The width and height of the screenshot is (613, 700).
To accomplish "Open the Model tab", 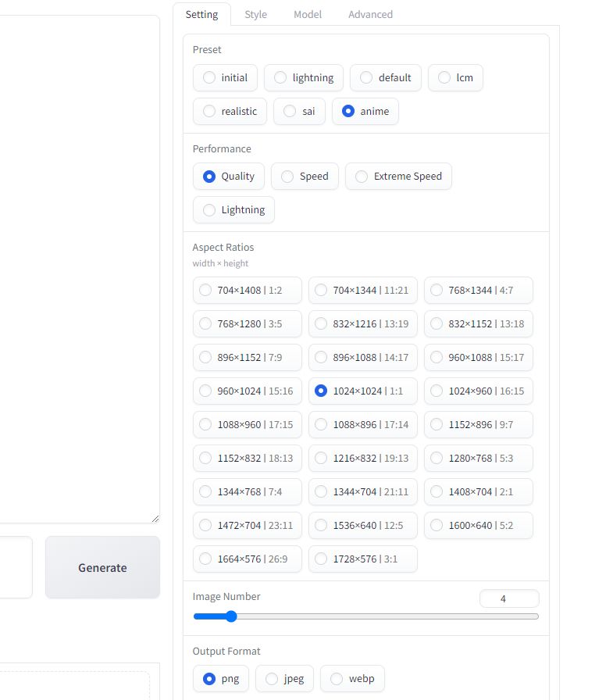I will (308, 14).
